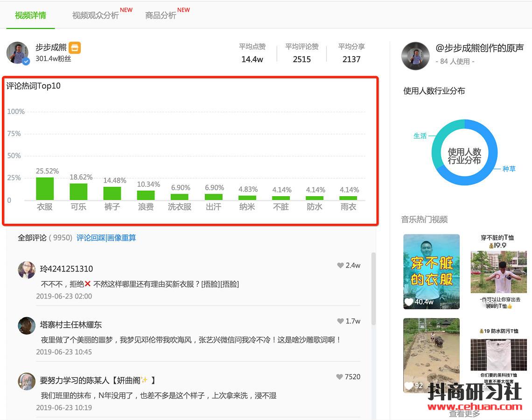Image resolution: width=532 pixels, height=420 pixels.
Task: Open avatar of 玲4241251310
Action: [27, 270]
